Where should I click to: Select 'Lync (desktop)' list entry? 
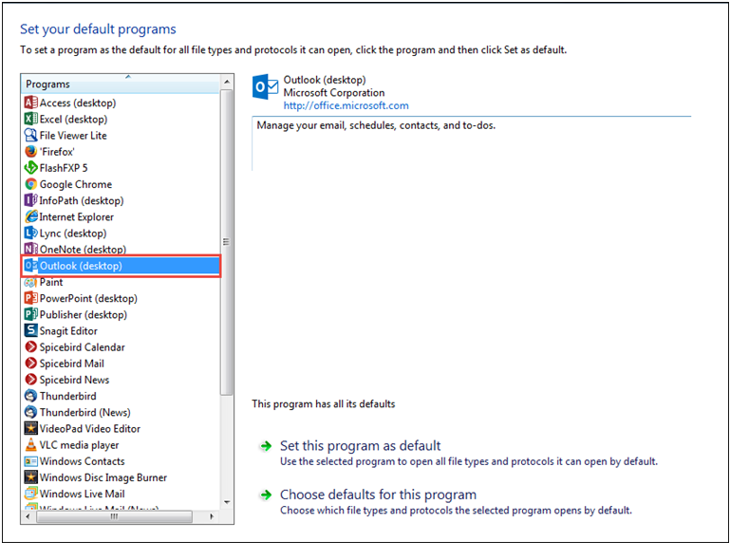click(x=73, y=233)
